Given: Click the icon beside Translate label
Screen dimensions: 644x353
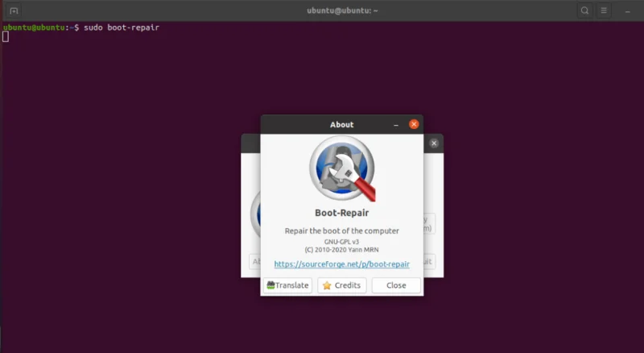Looking at the screenshot, I should point(270,285).
